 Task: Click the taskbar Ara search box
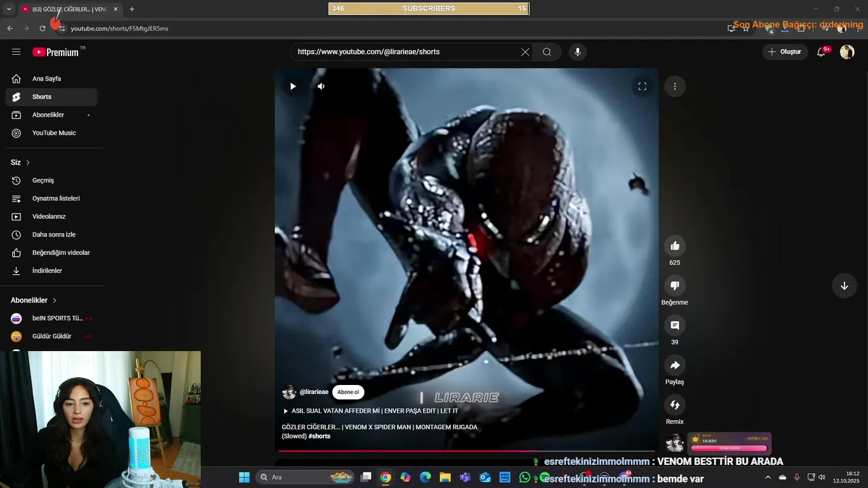pyautogui.click(x=305, y=477)
